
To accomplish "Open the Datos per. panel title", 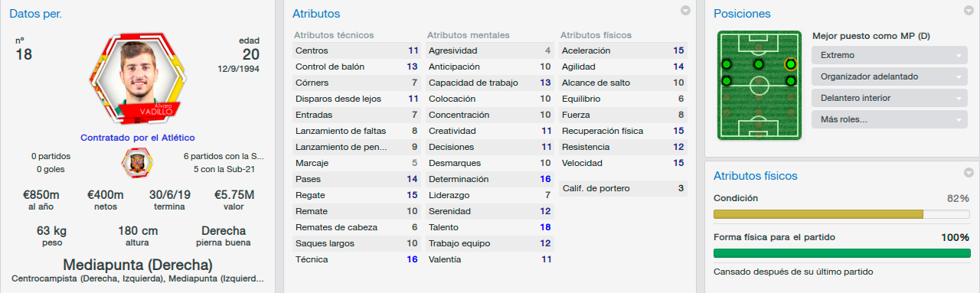I will pyautogui.click(x=36, y=14).
